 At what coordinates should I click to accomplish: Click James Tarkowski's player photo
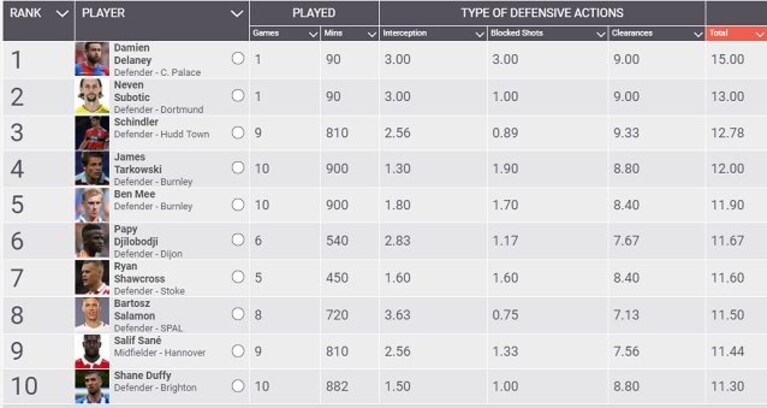click(92, 168)
